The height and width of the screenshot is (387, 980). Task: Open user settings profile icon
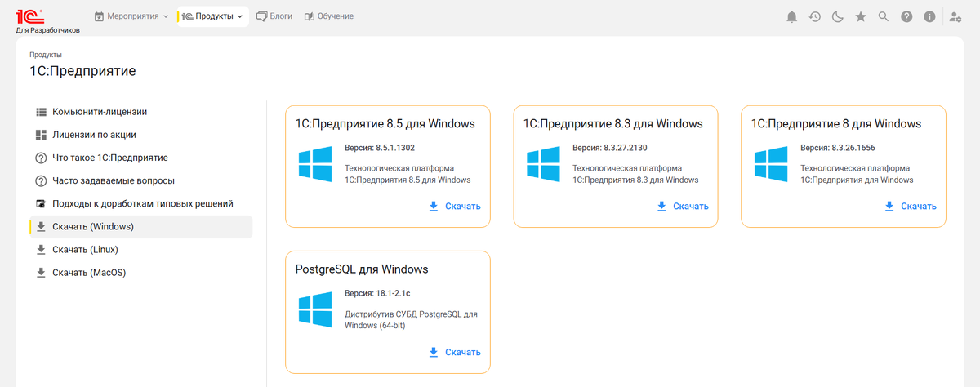click(956, 16)
